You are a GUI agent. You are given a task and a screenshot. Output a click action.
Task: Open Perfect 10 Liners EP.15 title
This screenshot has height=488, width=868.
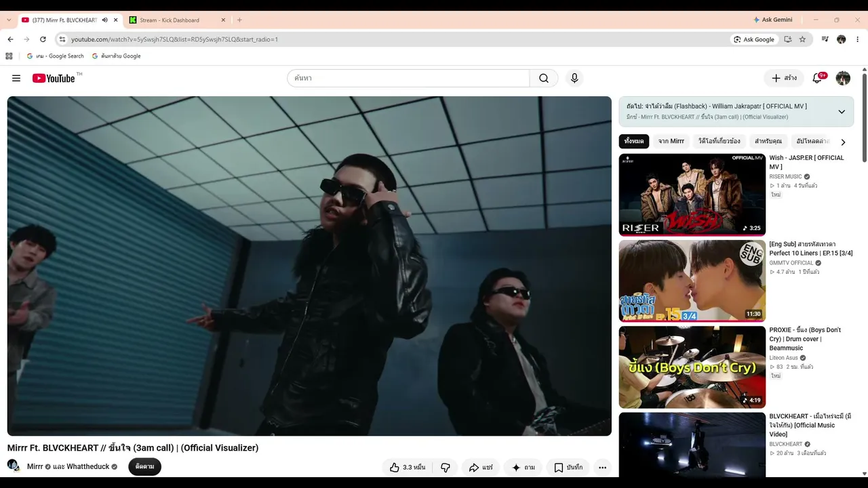click(x=811, y=249)
